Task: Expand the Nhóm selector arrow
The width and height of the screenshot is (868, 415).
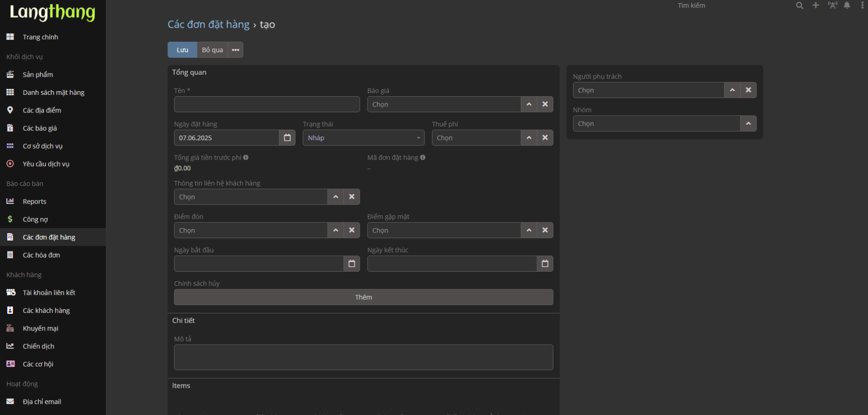Action: 748,123
